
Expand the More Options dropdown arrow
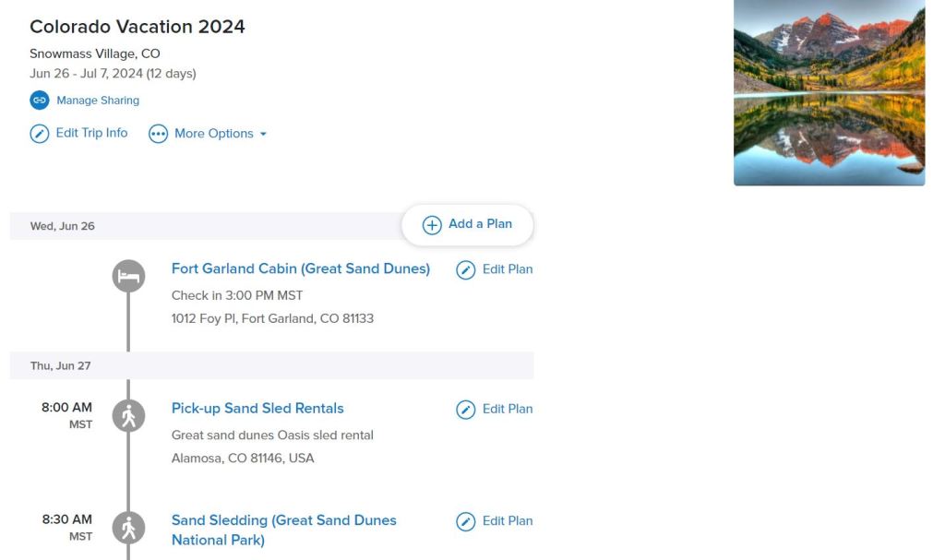[263, 134]
